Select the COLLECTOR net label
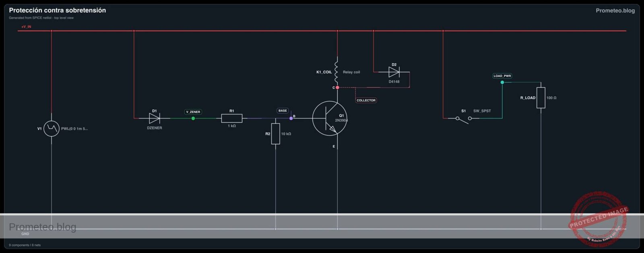 (x=366, y=101)
